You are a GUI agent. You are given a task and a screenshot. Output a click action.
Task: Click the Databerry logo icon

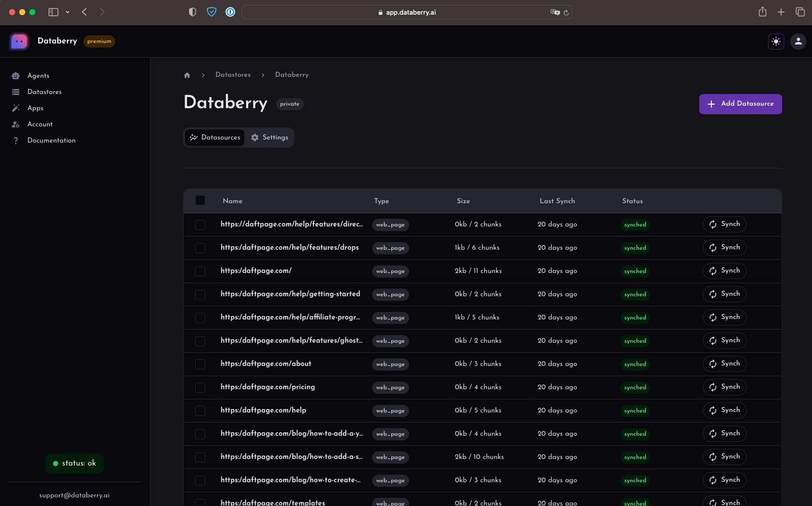coord(19,41)
